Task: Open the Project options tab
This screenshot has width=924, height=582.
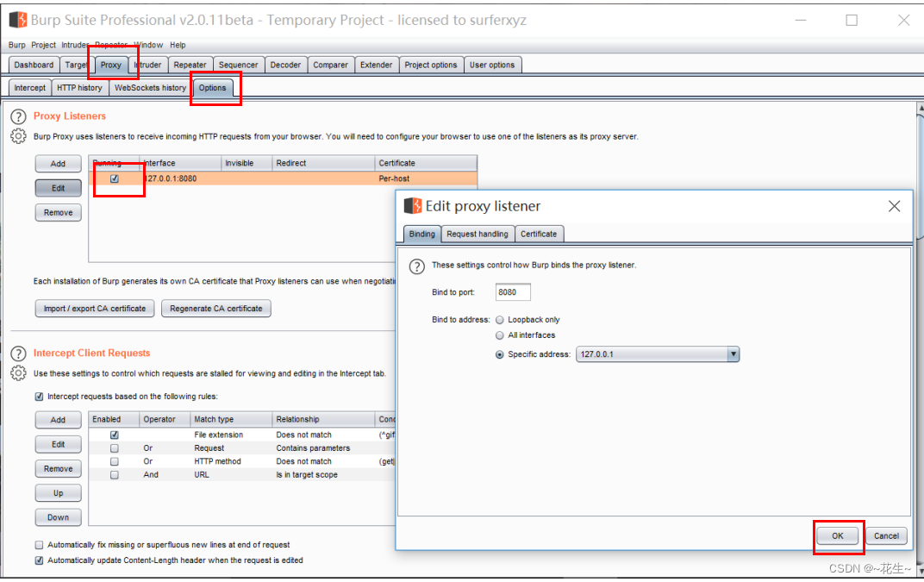Action: [431, 65]
